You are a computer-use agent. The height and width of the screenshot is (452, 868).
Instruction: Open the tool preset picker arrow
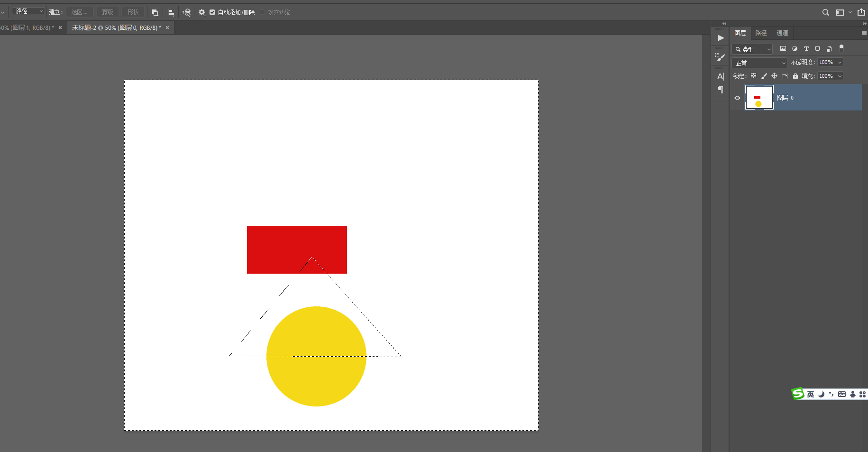tap(2, 12)
